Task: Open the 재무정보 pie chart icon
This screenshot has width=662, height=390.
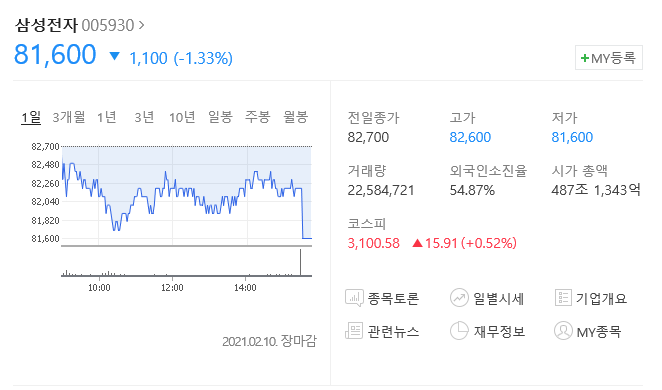Action: coord(459,331)
